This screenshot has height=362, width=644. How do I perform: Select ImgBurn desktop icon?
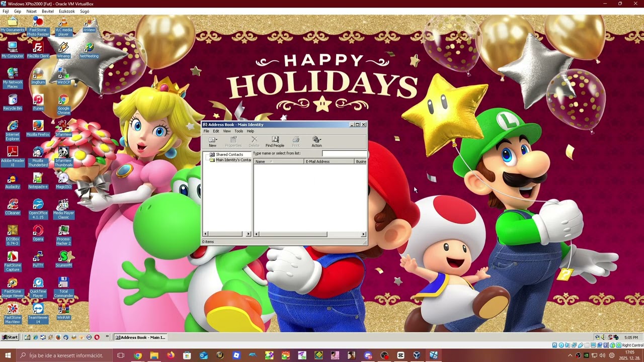click(x=38, y=77)
